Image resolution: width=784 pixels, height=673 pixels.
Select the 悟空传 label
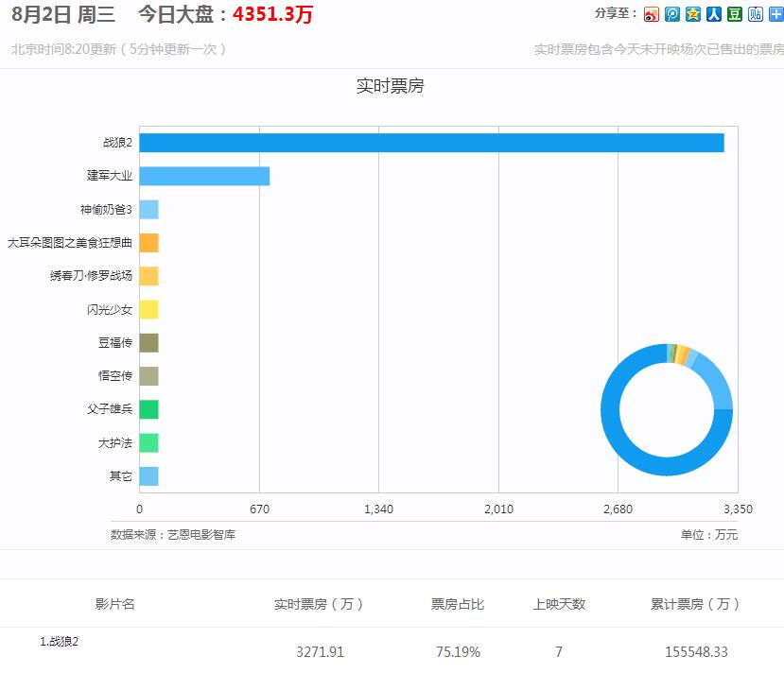pyautogui.click(x=115, y=375)
